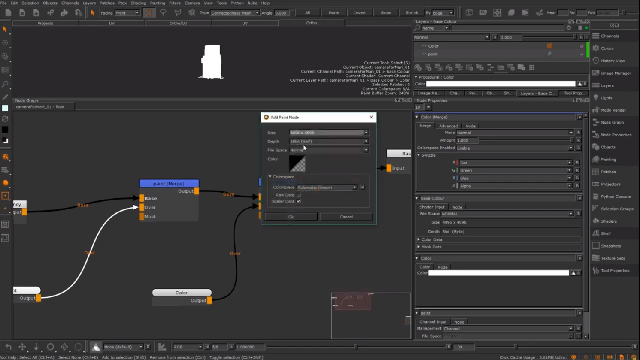Click the Invert selection button in toolbar

tap(360, 13)
